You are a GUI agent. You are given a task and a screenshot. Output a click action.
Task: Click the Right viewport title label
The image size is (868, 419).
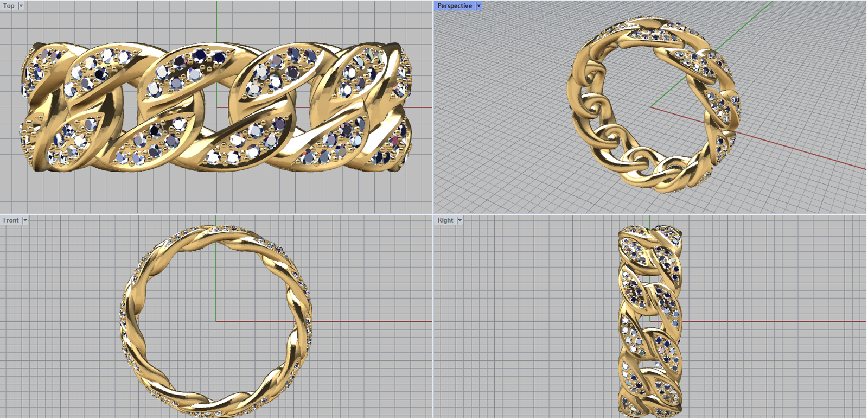[445, 220]
